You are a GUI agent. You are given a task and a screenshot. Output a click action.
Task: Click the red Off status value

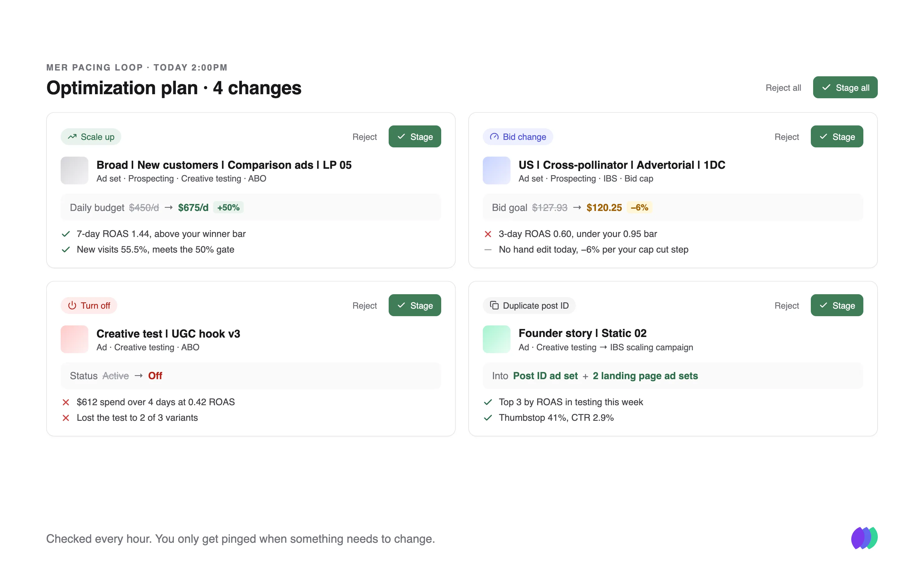155,376
